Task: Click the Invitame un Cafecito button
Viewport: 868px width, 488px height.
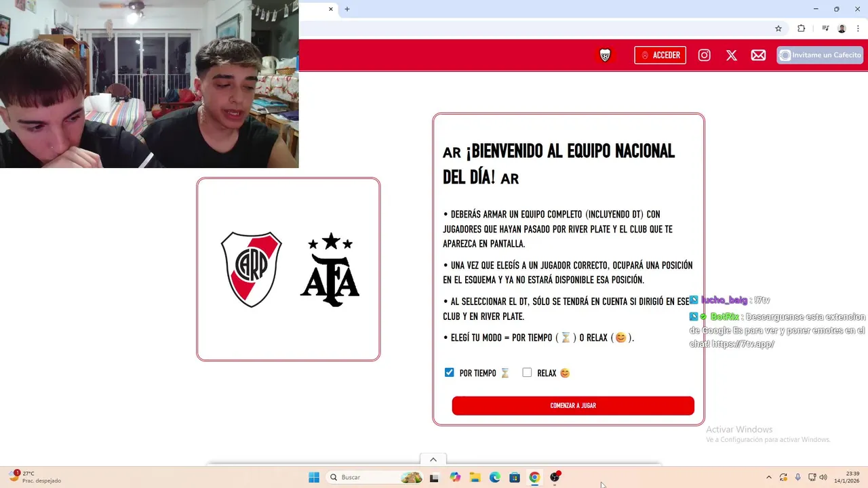Action: coord(820,56)
